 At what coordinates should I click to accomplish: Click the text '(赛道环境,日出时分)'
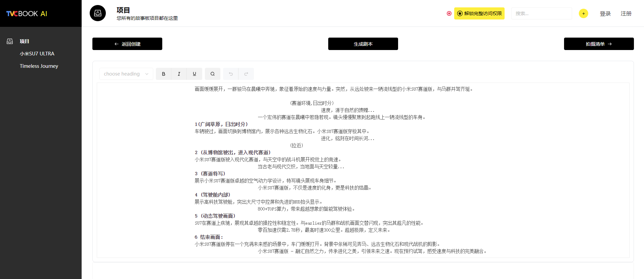tap(312, 103)
